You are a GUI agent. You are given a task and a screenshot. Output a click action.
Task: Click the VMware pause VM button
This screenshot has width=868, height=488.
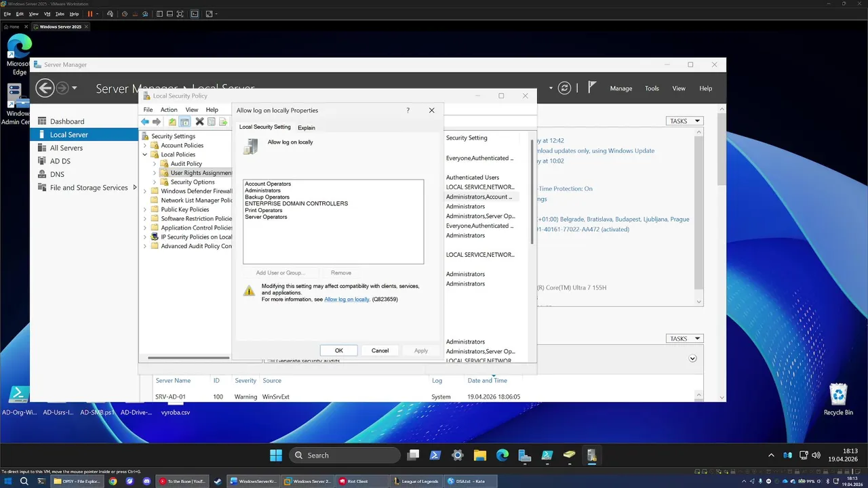[90, 14]
